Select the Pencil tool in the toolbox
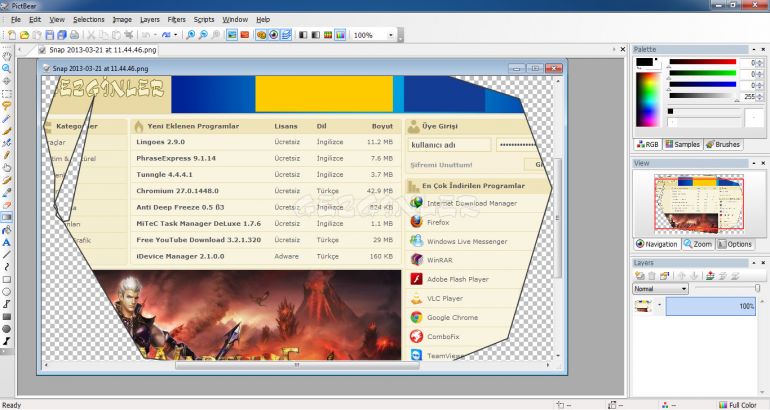This screenshot has width=770, height=410. pos(6,156)
